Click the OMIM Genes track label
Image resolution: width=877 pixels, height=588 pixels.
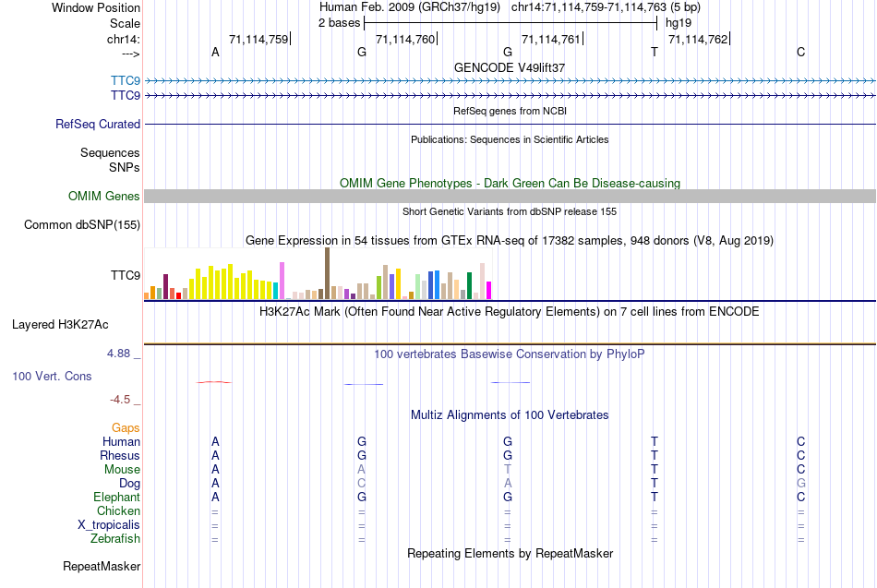[x=104, y=196]
